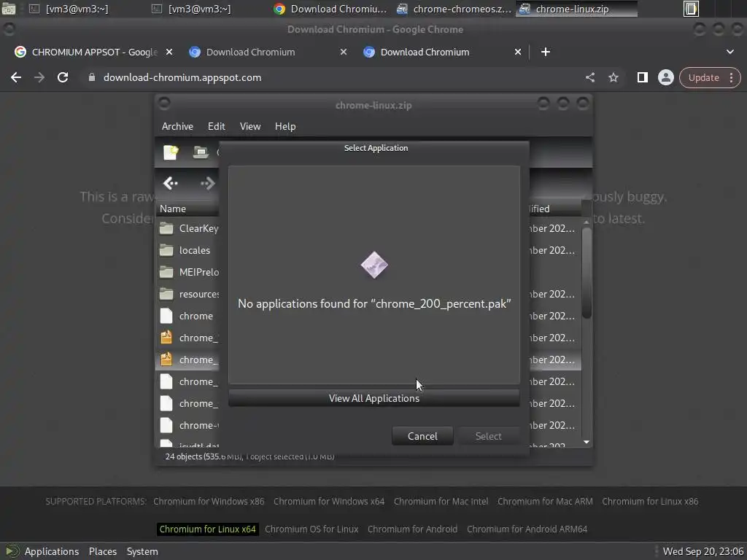This screenshot has width=747, height=560.
Task: Go back in archive manager location
Action: [171, 183]
